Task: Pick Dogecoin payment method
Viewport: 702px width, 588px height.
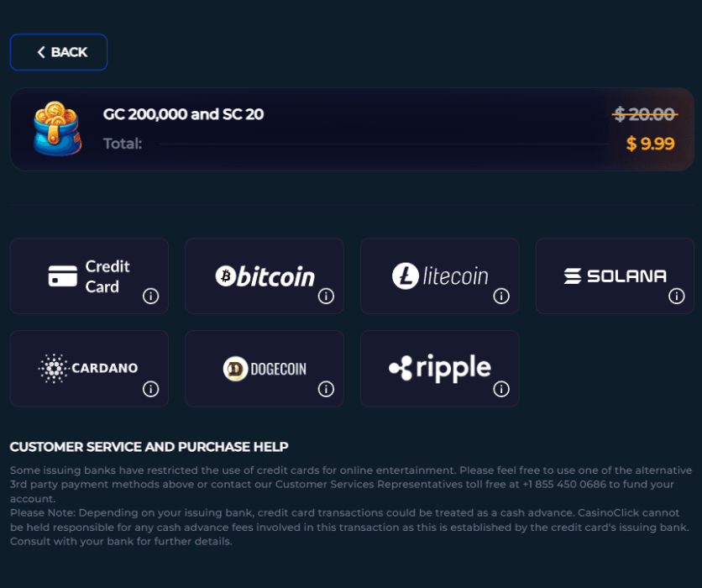Action: point(264,368)
